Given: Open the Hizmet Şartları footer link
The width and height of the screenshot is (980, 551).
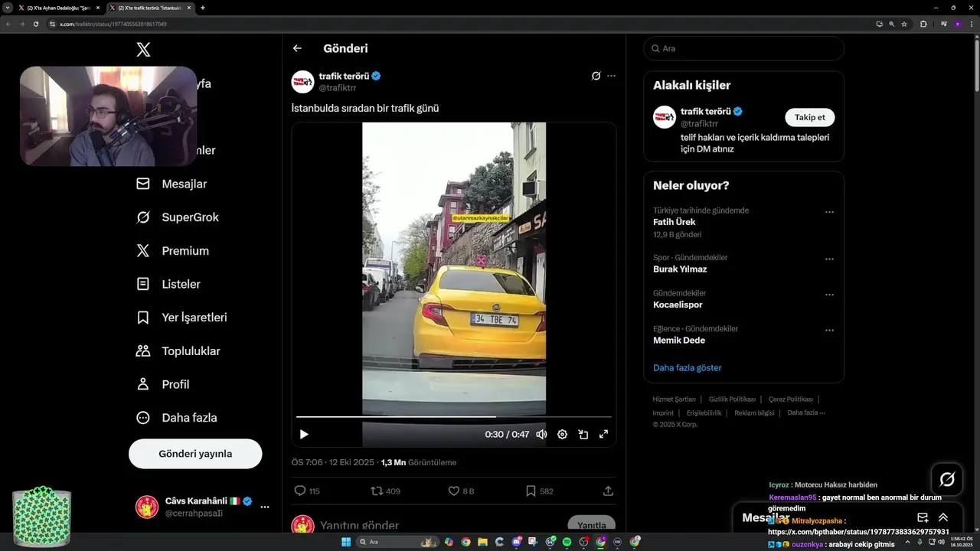Looking at the screenshot, I should [674, 399].
